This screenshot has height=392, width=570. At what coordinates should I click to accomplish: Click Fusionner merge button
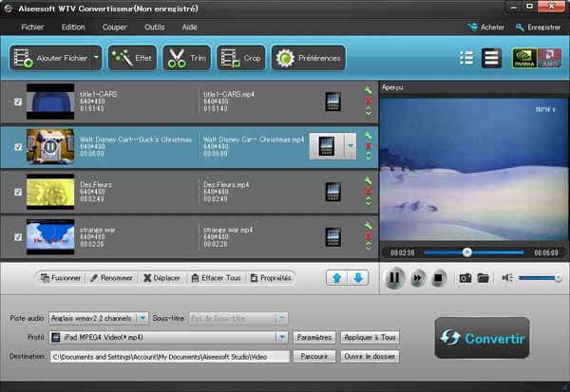coord(61,278)
